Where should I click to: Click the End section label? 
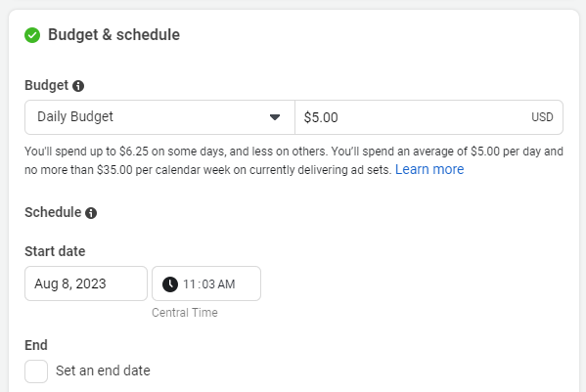[x=36, y=345]
